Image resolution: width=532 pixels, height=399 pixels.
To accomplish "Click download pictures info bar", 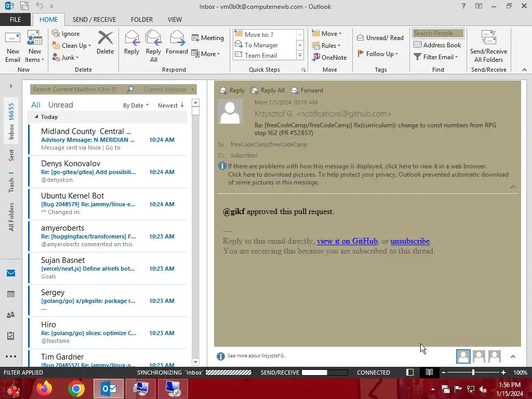I will pos(368,179).
